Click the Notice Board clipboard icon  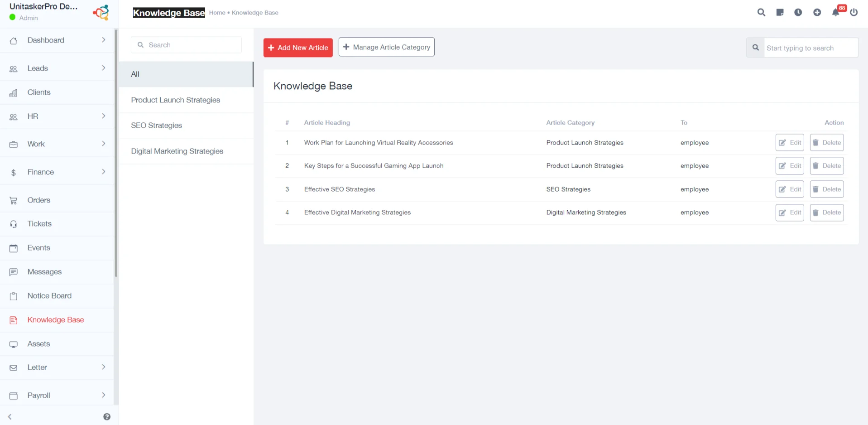click(x=14, y=296)
